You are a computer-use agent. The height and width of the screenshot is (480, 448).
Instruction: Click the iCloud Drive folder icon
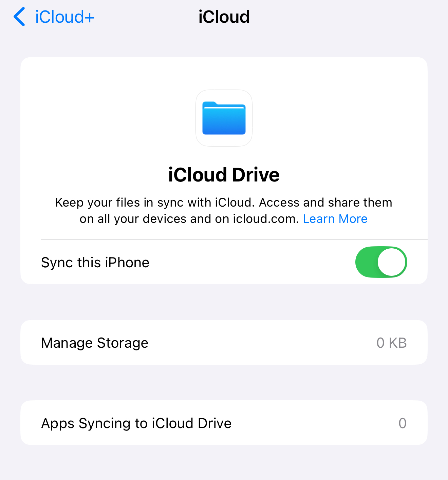click(x=224, y=118)
